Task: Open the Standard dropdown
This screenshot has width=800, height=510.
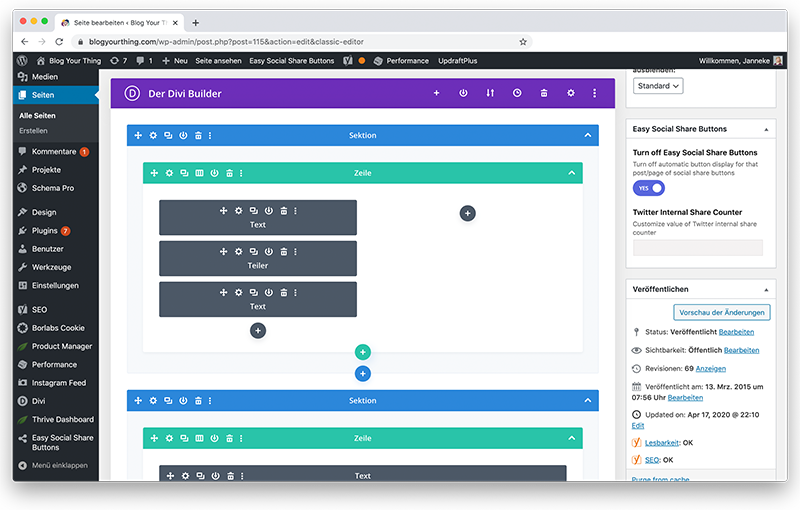Action: (658, 86)
